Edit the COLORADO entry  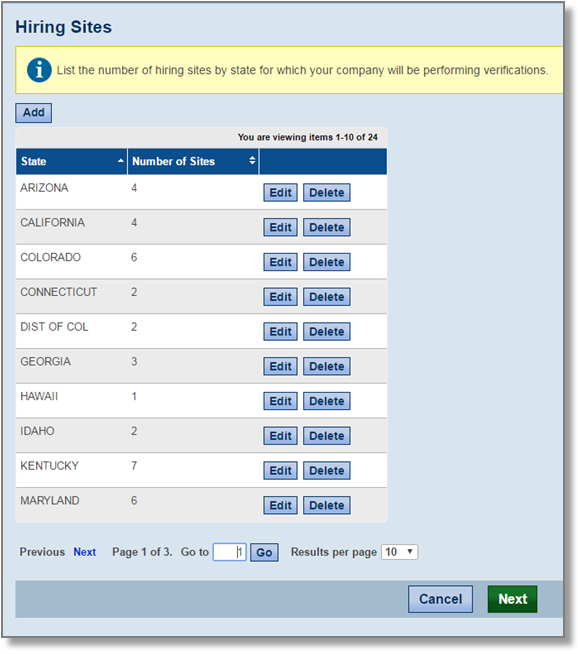(x=280, y=262)
